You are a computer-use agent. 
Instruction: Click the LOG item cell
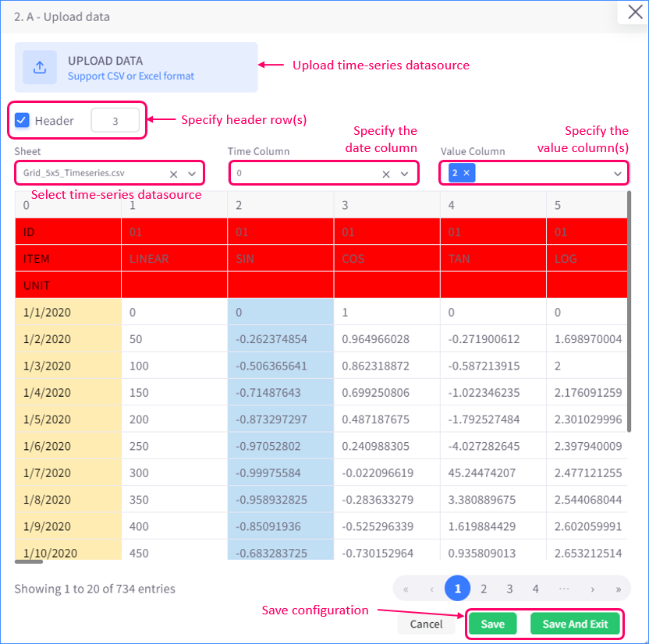point(587,259)
